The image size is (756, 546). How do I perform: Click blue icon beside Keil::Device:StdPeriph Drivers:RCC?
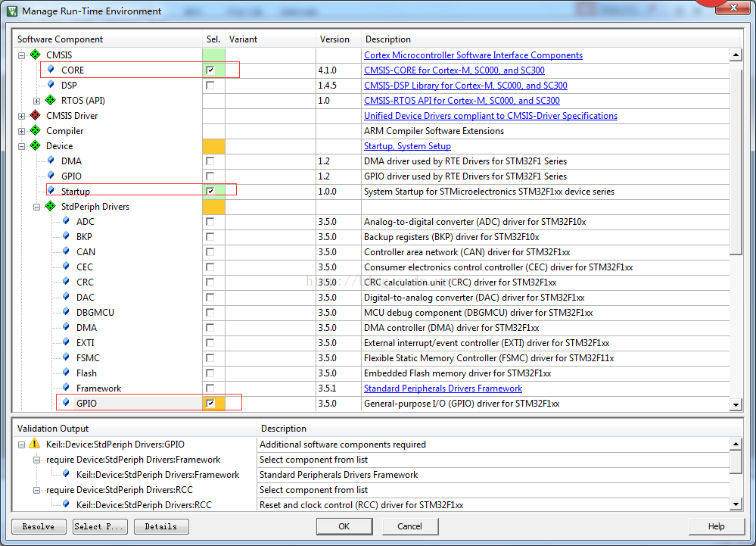[x=66, y=504]
